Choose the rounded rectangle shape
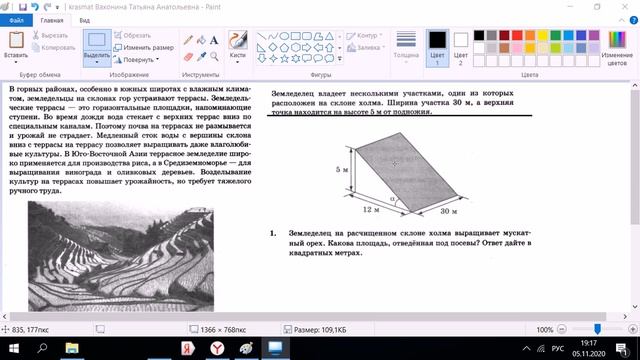The height and width of the screenshot is (360, 640). point(307,36)
